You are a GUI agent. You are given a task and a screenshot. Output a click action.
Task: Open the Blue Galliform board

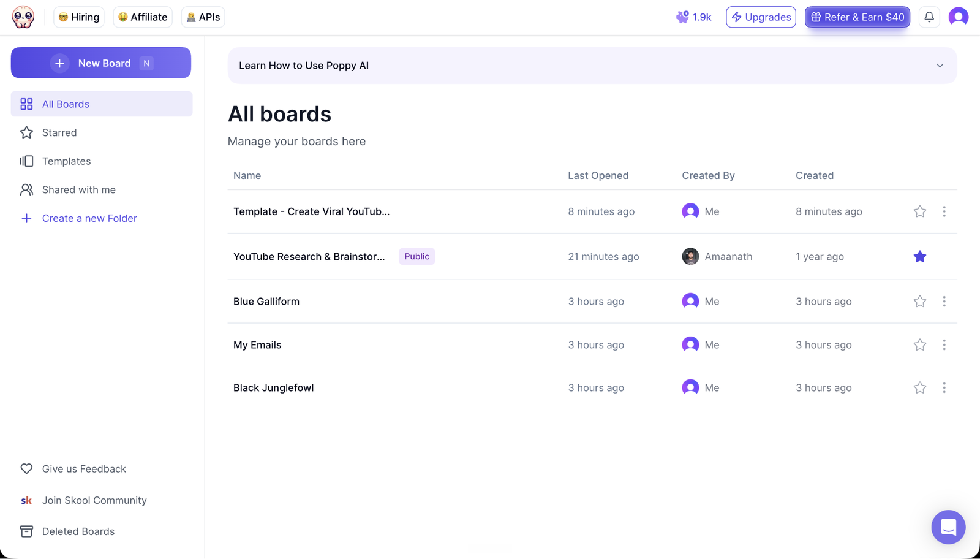pyautogui.click(x=266, y=302)
